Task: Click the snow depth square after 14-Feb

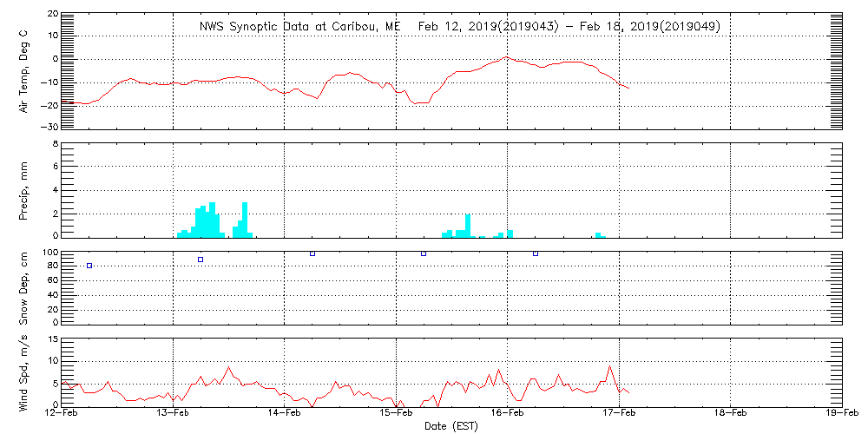Action: click(312, 253)
